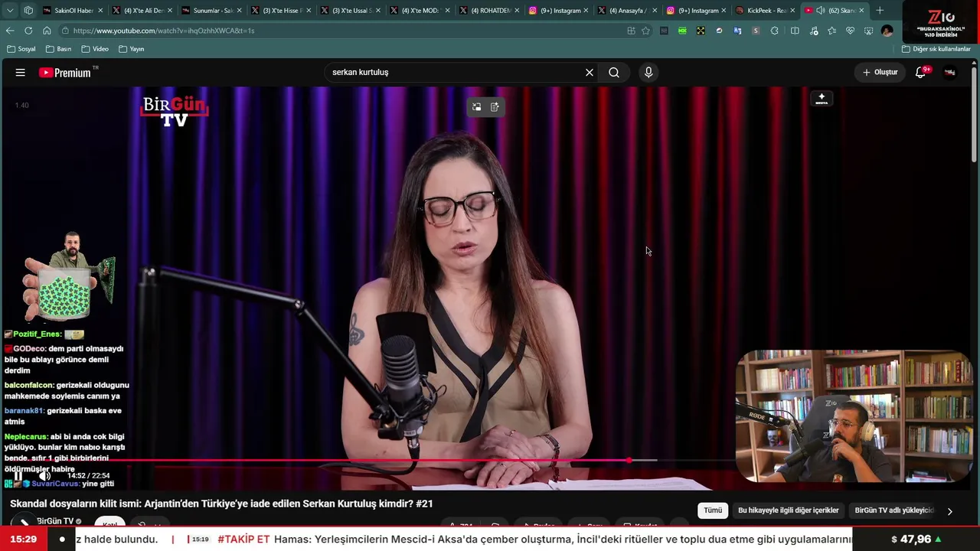Open a new browser tab
The width and height of the screenshot is (980, 551).
click(x=880, y=11)
